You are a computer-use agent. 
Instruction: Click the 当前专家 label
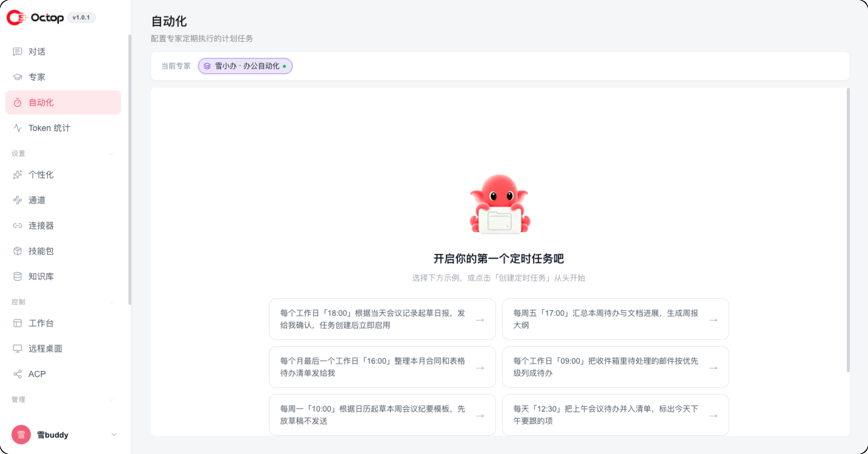pos(176,66)
